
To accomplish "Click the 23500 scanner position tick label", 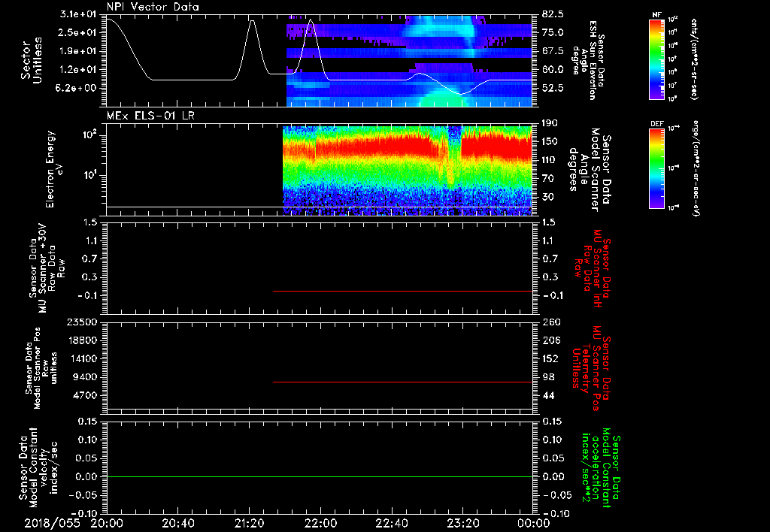I will click(x=82, y=322).
